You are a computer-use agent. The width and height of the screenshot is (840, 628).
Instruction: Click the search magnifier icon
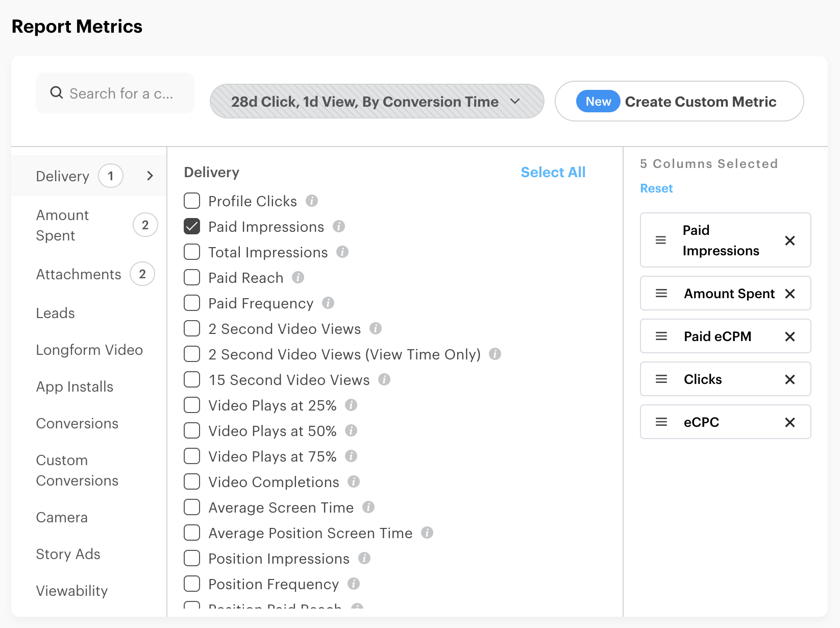coord(56,93)
